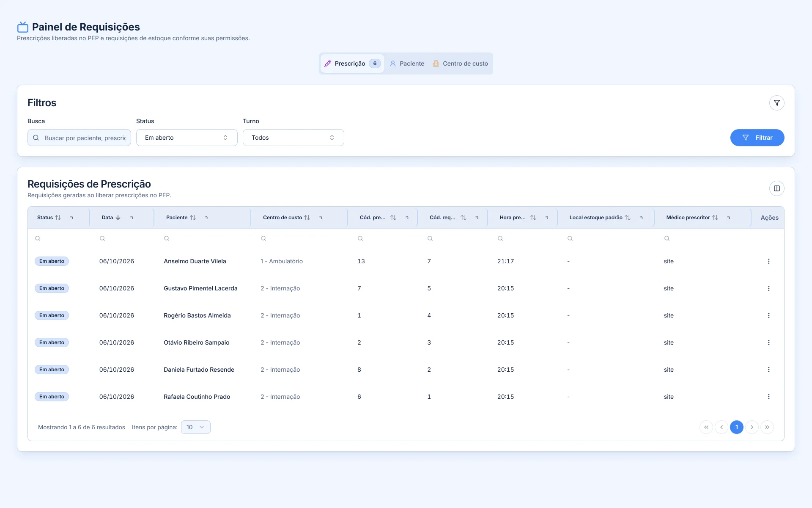This screenshot has width=812, height=508.
Task: Sort by the Médico prescritor column
Action: point(715,218)
